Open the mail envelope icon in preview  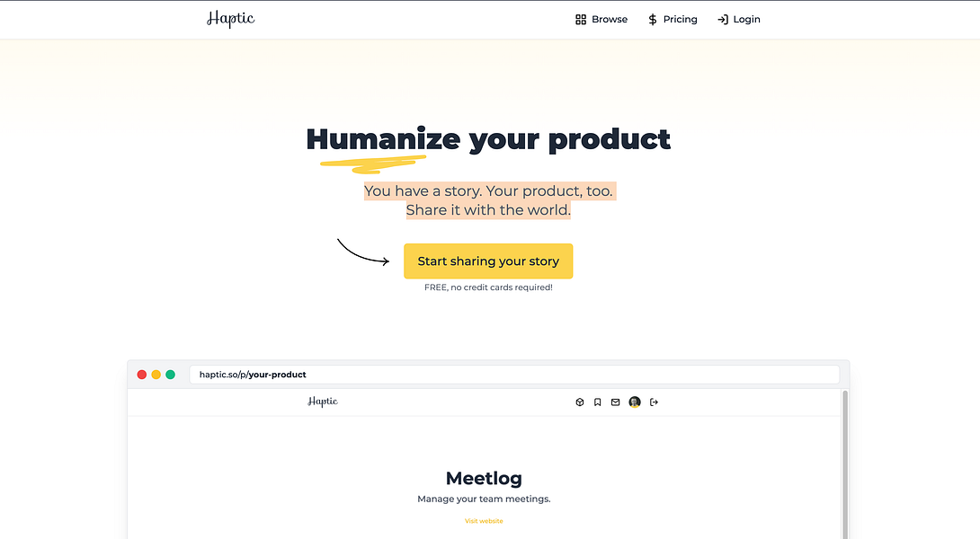click(x=616, y=402)
